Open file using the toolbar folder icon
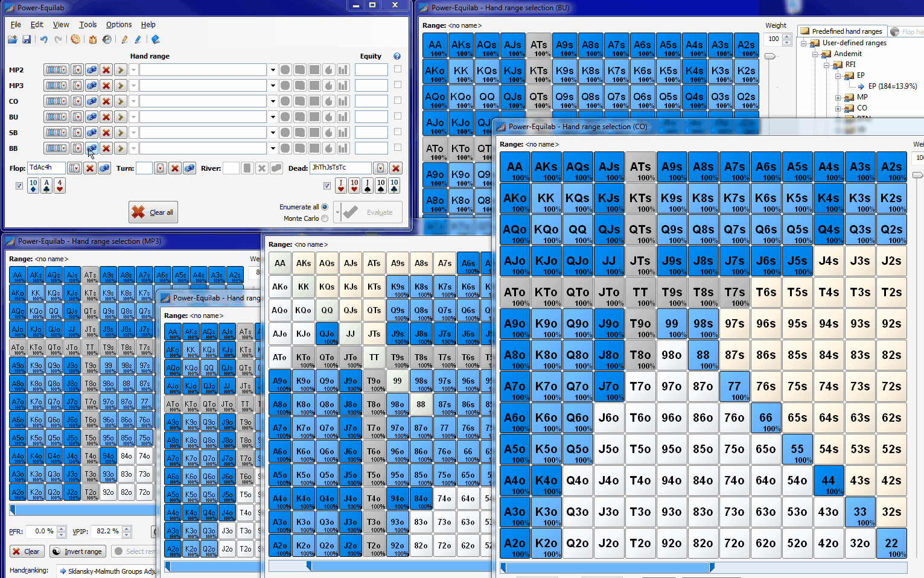 click(12, 39)
